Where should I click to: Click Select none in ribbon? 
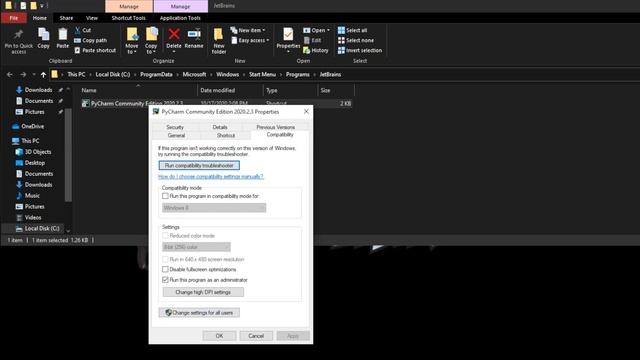(x=356, y=40)
